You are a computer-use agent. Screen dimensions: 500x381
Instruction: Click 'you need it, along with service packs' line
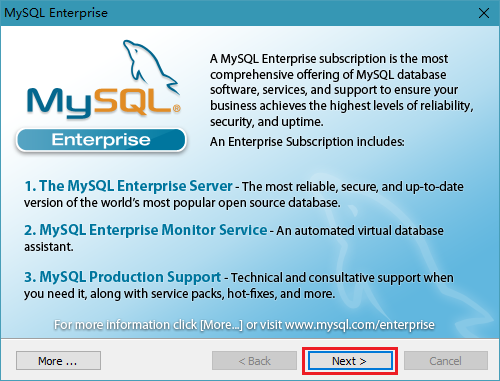(179, 294)
